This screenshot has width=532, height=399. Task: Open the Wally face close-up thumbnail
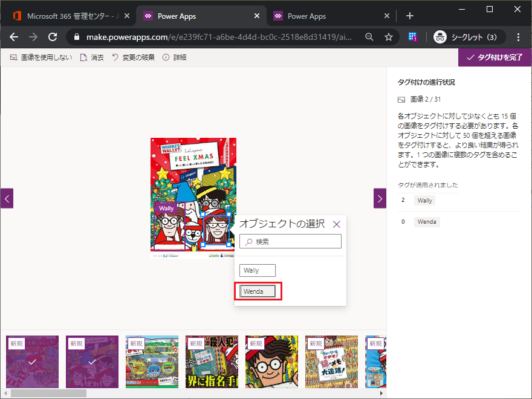[272, 362]
